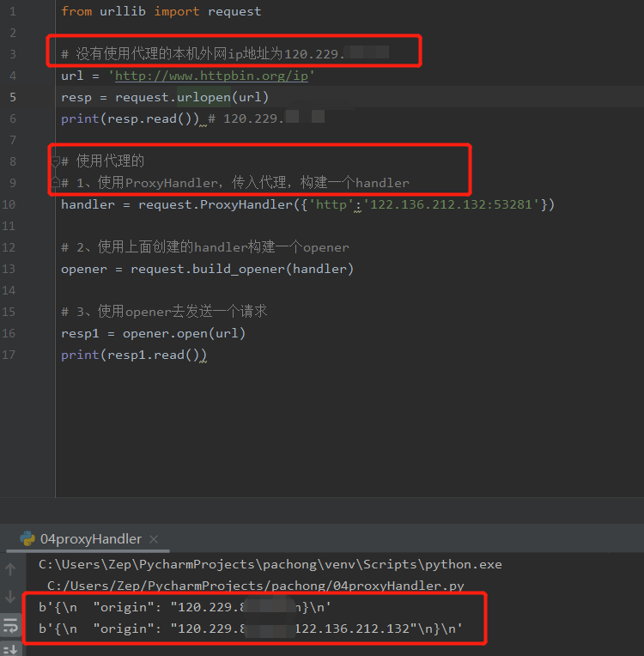The image size is (644, 656).
Task: Close the 04proxyHandler run tab
Action: click(154, 539)
